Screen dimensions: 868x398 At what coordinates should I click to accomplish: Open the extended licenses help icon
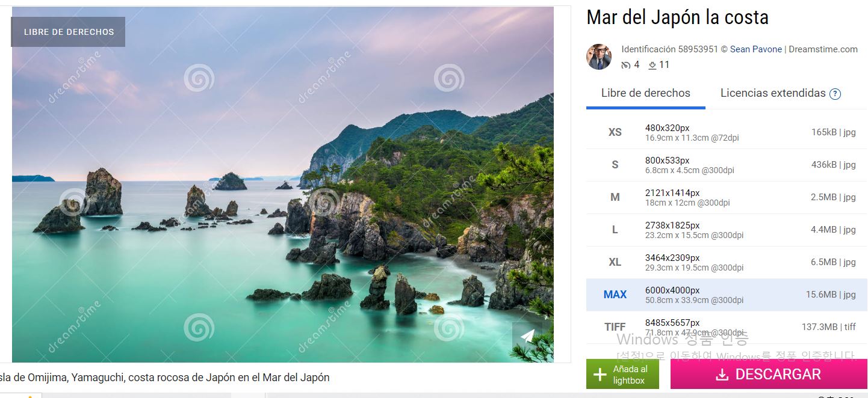pyautogui.click(x=835, y=94)
